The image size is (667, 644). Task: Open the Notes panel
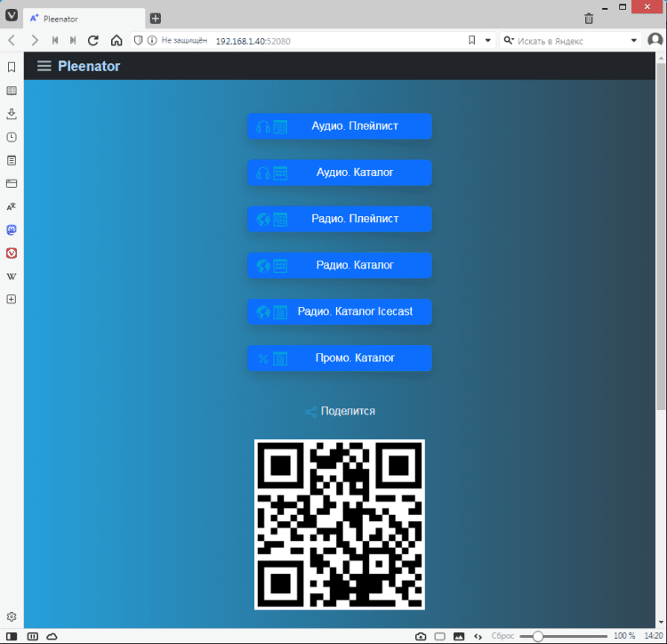click(x=12, y=160)
